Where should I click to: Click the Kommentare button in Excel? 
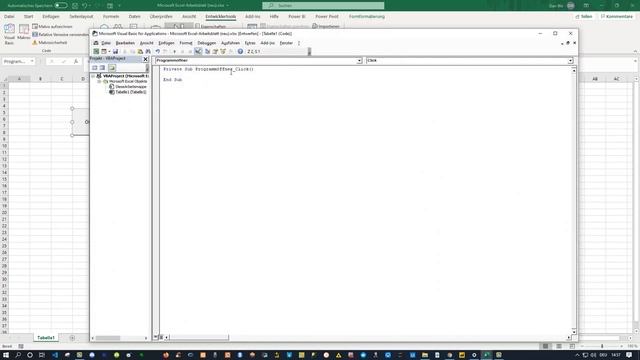[x=616, y=17]
